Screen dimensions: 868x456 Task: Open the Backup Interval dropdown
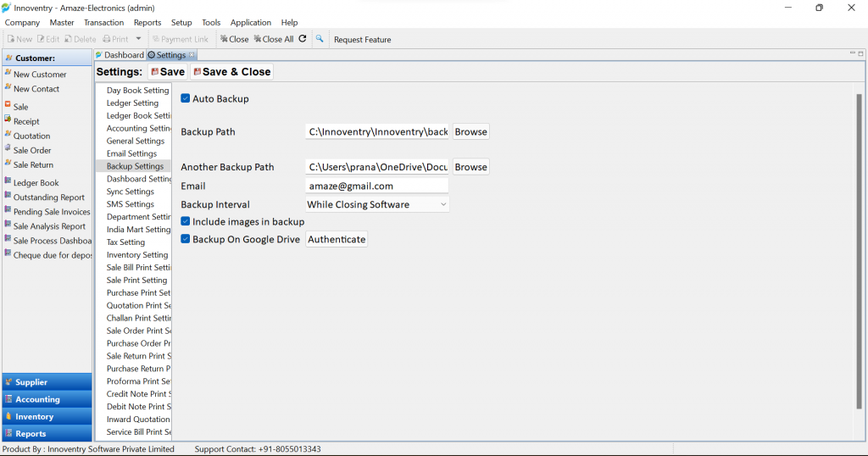(377, 204)
